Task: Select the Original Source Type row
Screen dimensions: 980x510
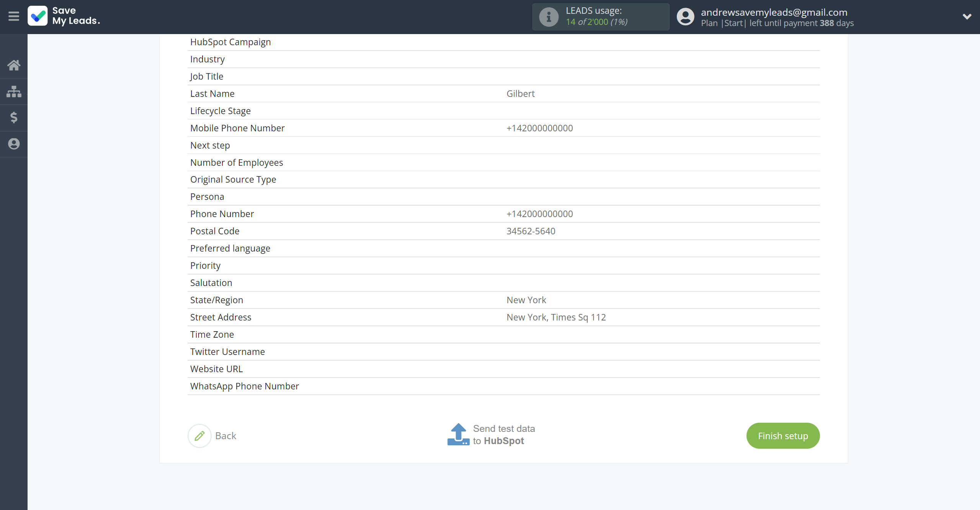Action: (x=503, y=180)
